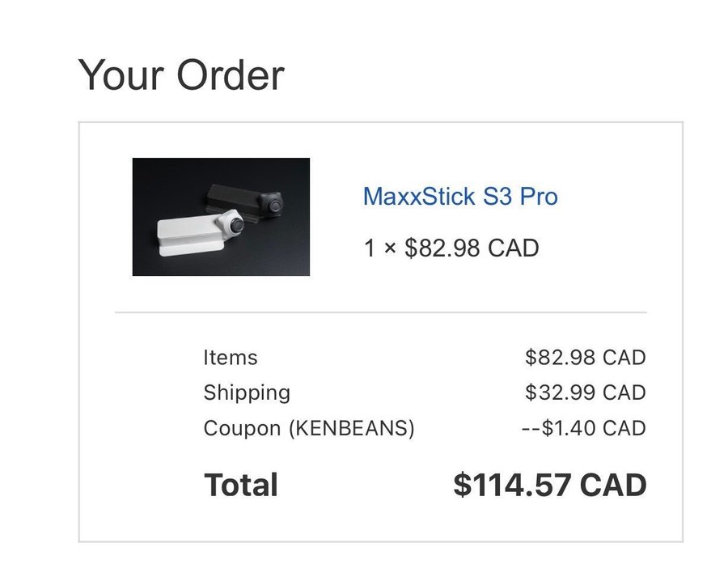Screen dimensions: 728x573
Task: Click the Items row $82.98 CAD amount
Action: click(x=585, y=358)
